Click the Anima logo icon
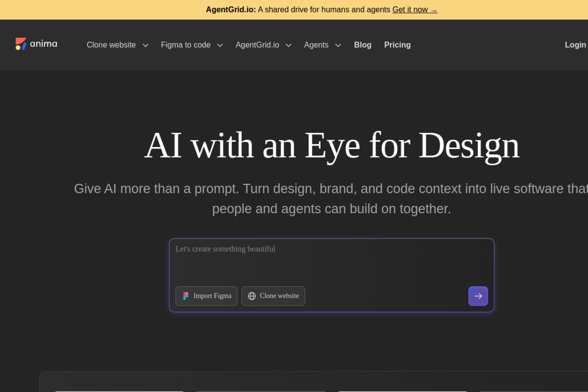 pos(21,44)
